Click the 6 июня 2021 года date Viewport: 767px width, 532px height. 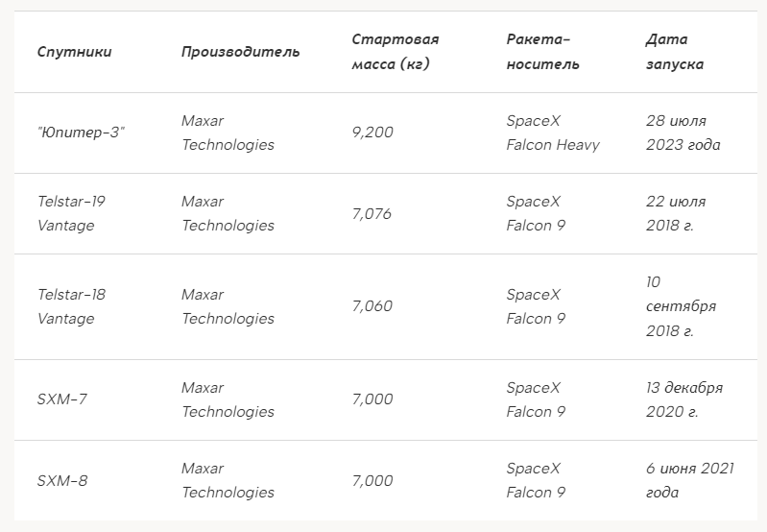(689, 480)
